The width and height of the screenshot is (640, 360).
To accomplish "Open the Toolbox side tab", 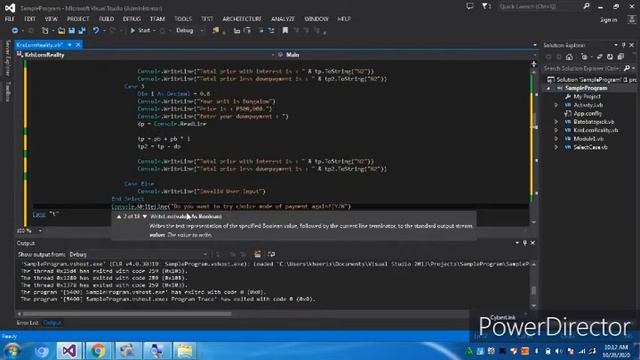I will tap(7, 91).
